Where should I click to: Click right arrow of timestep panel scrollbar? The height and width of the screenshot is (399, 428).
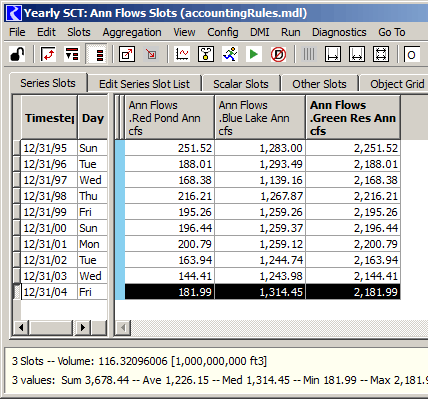(82, 328)
